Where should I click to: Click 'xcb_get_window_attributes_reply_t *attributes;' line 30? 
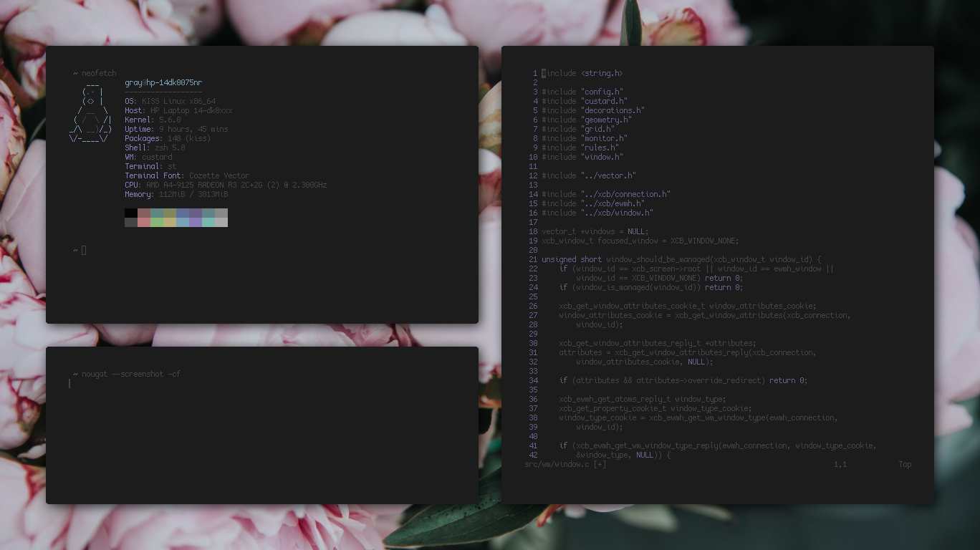click(x=658, y=343)
